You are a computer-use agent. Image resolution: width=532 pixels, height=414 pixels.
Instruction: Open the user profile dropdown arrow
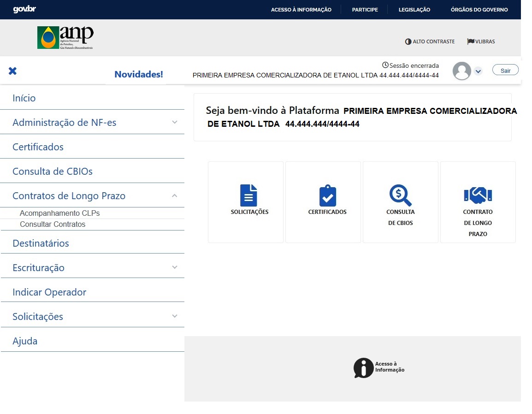(x=478, y=71)
